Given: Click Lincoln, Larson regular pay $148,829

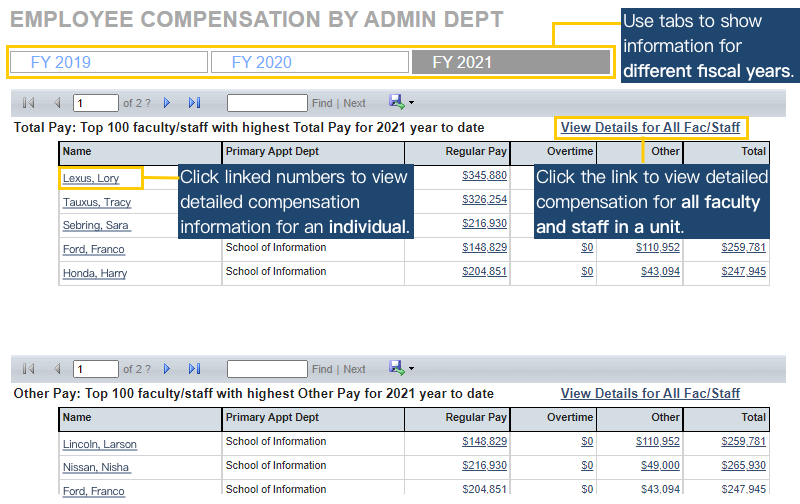Looking at the screenshot, I should pyautogui.click(x=484, y=441).
